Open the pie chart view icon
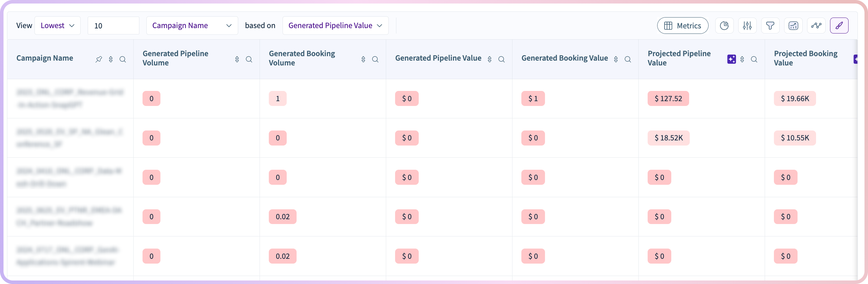This screenshot has height=284, width=868. pos(724,26)
